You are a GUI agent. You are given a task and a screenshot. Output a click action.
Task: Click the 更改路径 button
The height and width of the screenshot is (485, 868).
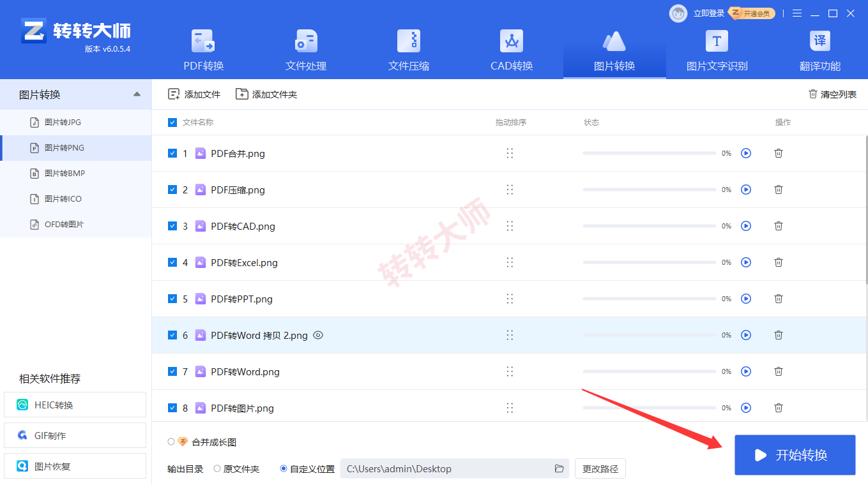600,469
